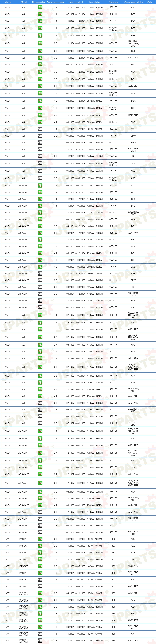Click diesel ON icon in A6 AVANT AYM row
The image size is (156, 644).
tap(40, 526)
